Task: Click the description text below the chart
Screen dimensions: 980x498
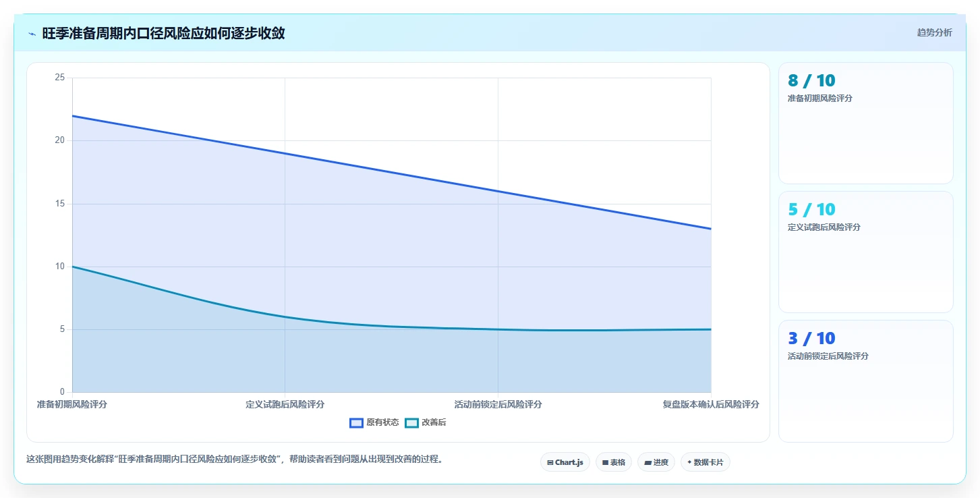Action: 235,459
